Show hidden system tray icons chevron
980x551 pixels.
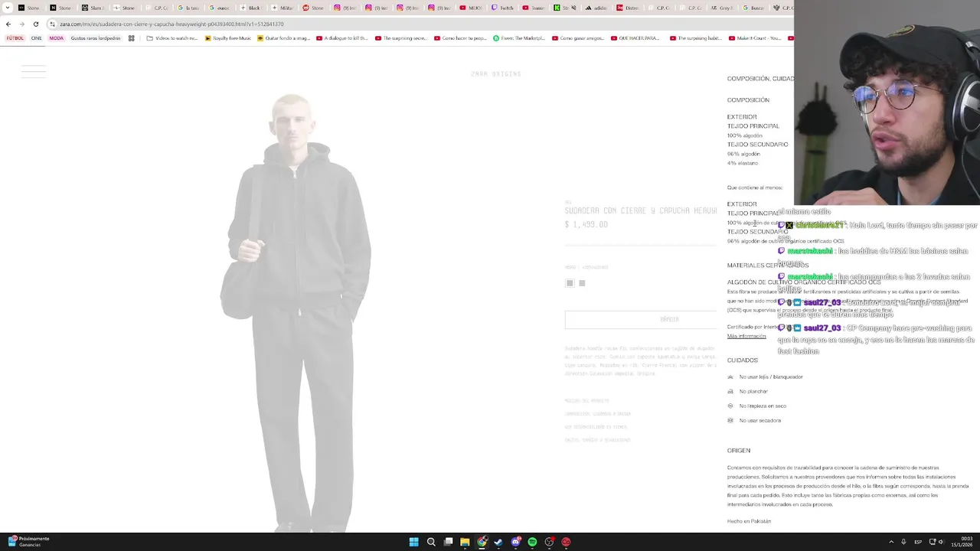click(891, 542)
